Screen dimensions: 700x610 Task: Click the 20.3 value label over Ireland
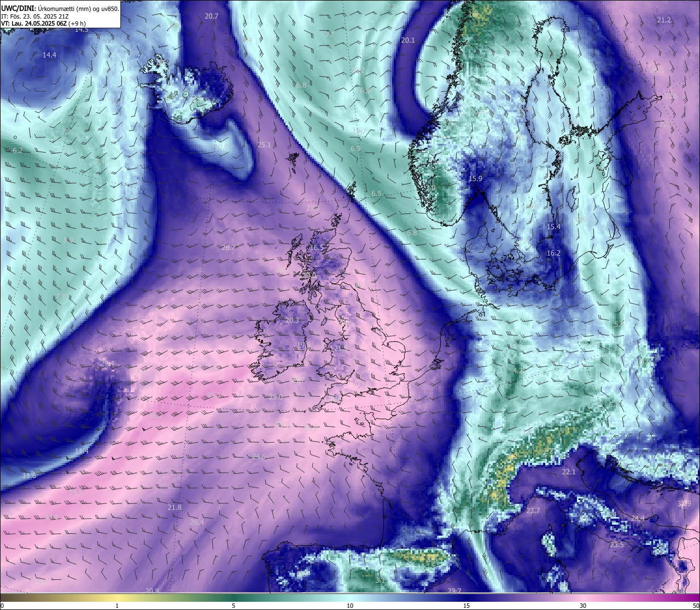292,321
